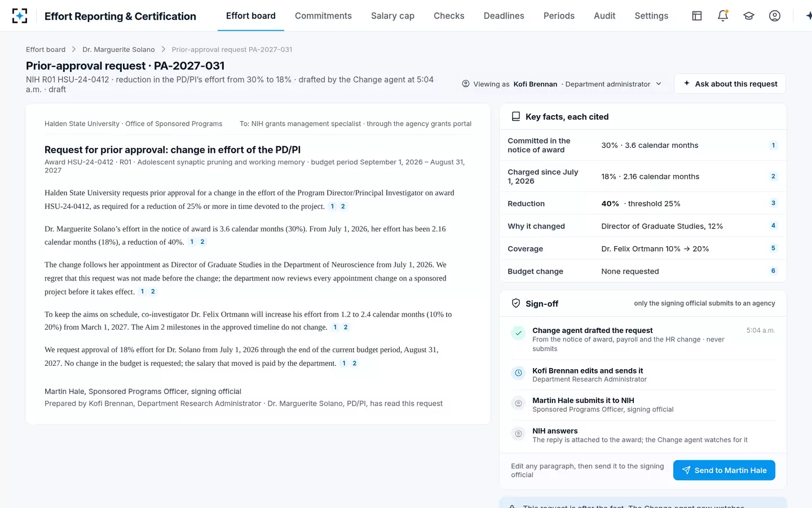Viewport: 812px width, 508px height.
Task: Click citation 2 after 'reduction of 40%' paragraph
Action: (x=202, y=242)
